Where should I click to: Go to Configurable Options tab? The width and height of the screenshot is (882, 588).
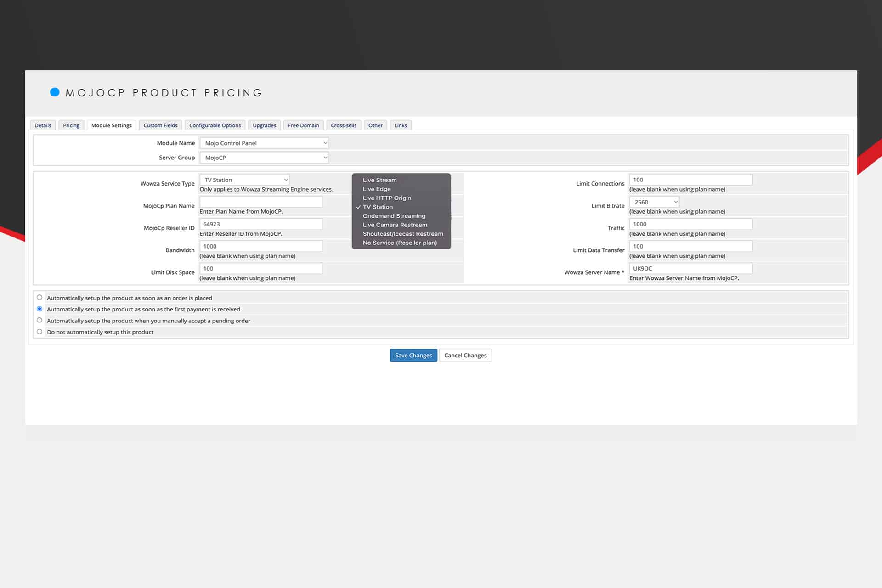pyautogui.click(x=215, y=125)
